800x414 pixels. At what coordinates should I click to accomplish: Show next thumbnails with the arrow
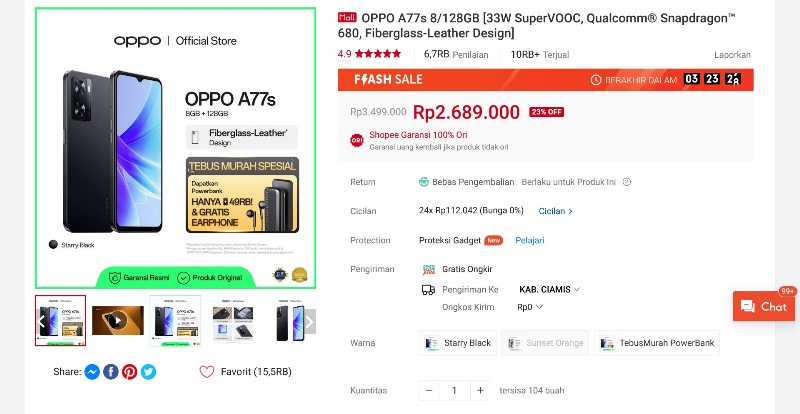click(x=310, y=321)
